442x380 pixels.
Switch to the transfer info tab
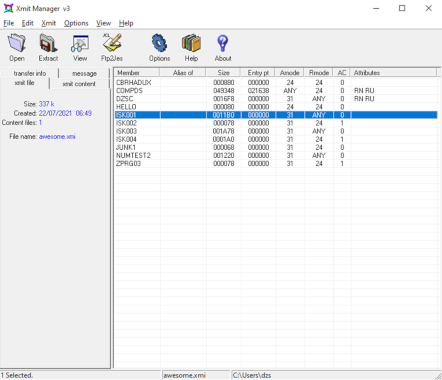point(30,73)
